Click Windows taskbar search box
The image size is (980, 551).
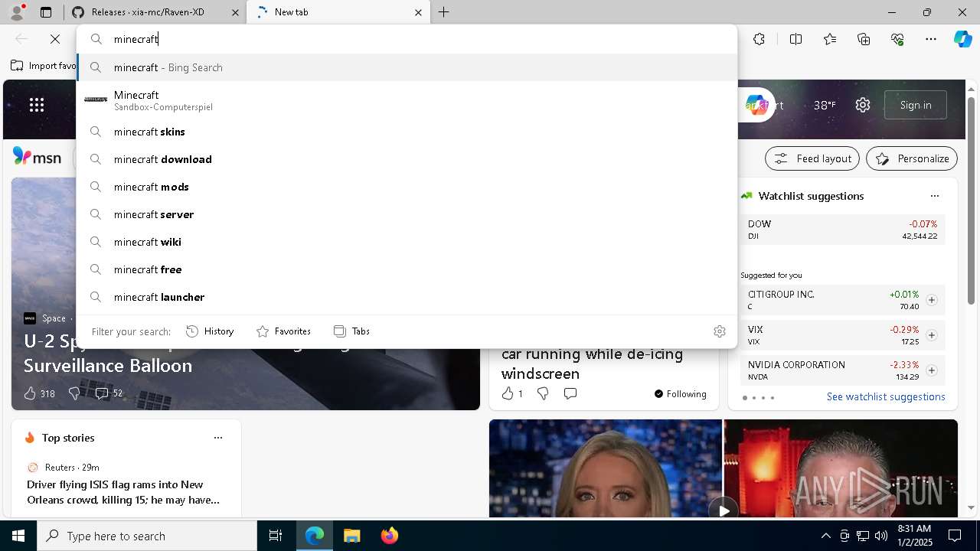[x=147, y=536]
